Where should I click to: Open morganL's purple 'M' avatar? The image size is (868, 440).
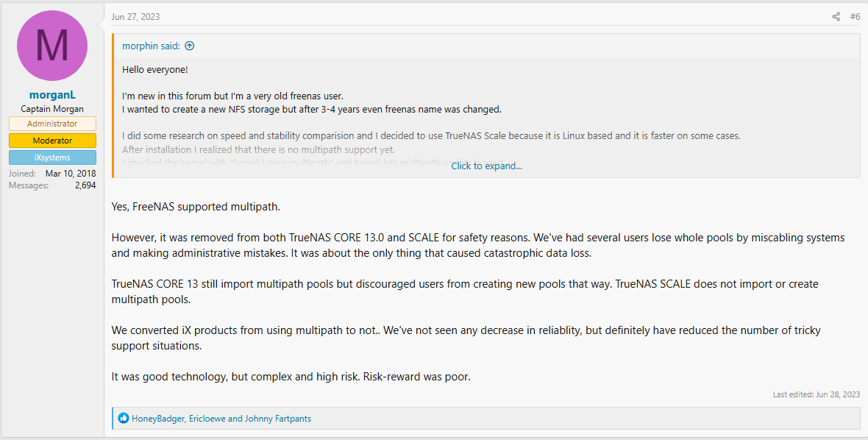coord(52,46)
